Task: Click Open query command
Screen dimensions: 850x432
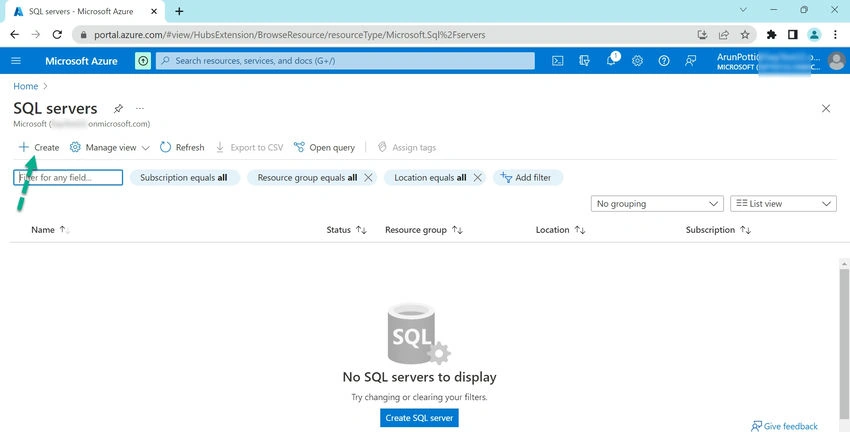Action: click(x=324, y=147)
